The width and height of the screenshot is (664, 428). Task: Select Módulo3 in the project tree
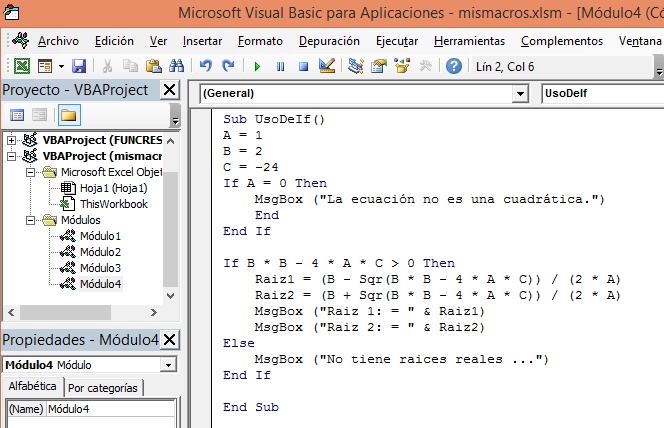pos(100,268)
